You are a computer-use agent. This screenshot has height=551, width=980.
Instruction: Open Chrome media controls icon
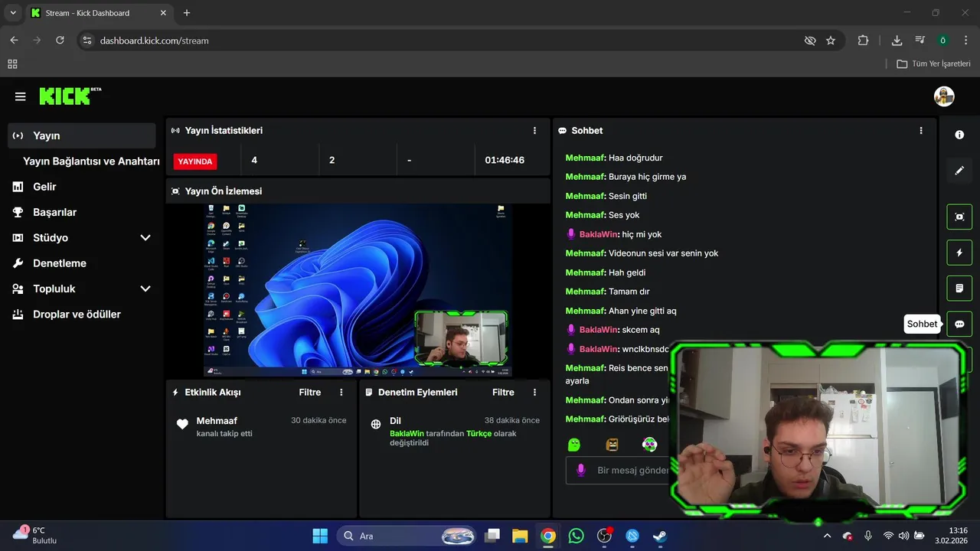point(920,41)
